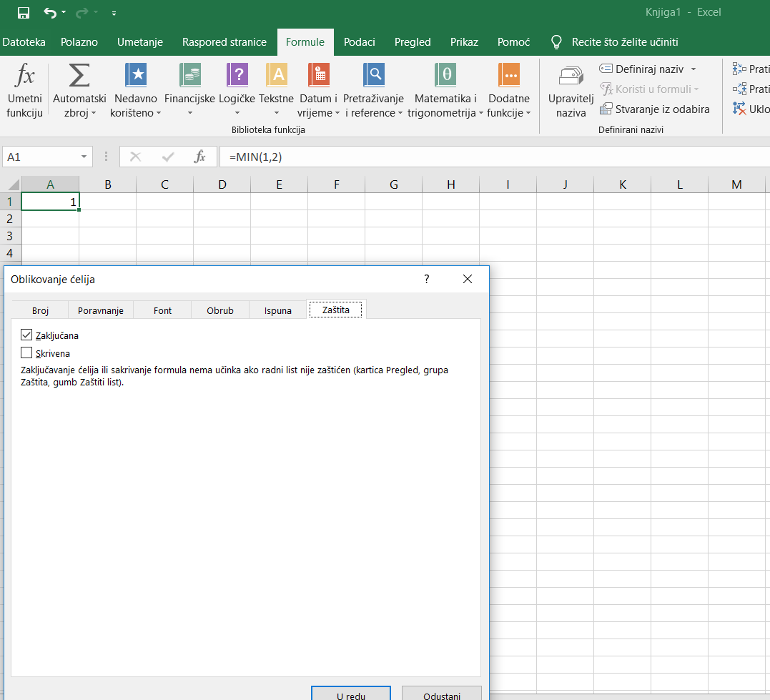This screenshot has width=770, height=700.
Task: Click Odustani to cancel dialog
Action: click(x=442, y=694)
